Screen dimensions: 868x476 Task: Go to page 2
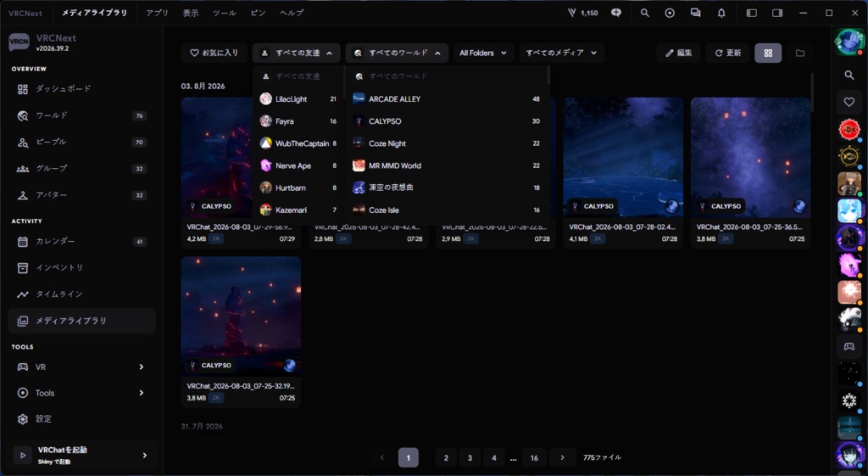446,457
